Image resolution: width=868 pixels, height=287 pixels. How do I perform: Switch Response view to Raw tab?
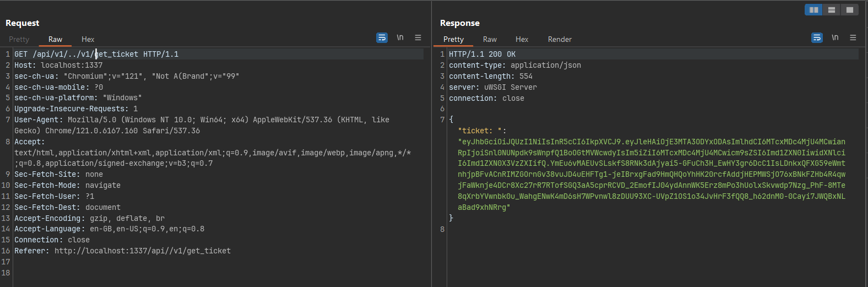click(x=490, y=39)
